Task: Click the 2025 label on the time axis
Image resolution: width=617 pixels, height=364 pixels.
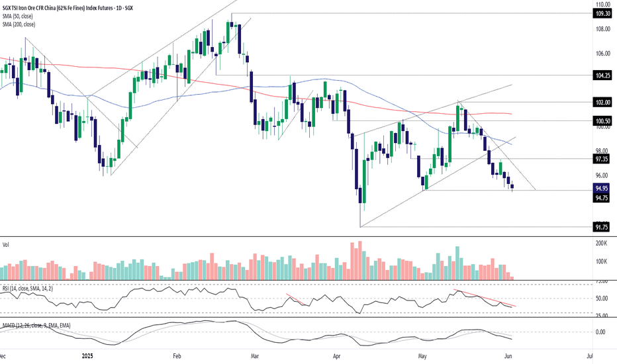Action: 87,356
